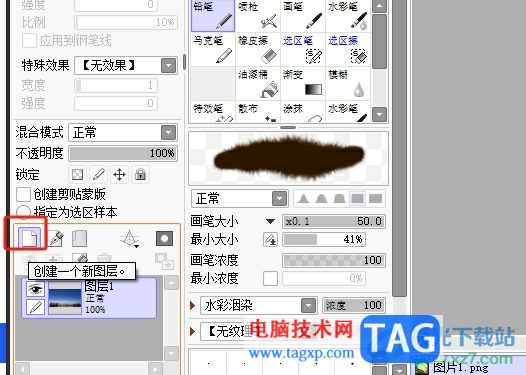
Task: Select the 渐变 gradient tool
Action: coord(303,83)
